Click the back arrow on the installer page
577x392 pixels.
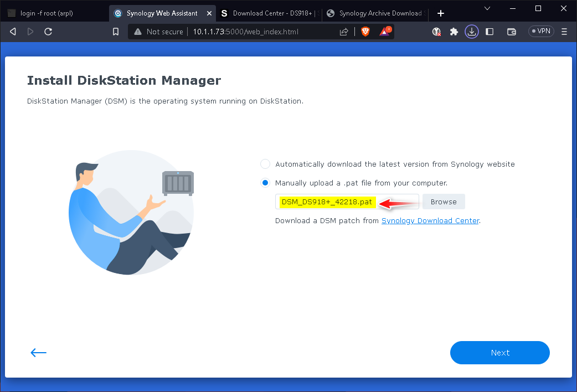click(x=38, y=353)
